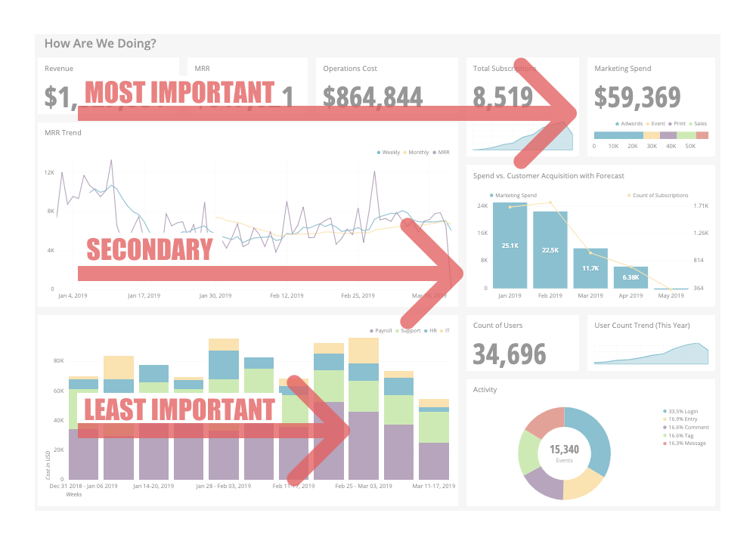Screen dimensions: 756x544
Task: Toggle the Event legend entry in Marketing Spend
Action: point(655,124)
